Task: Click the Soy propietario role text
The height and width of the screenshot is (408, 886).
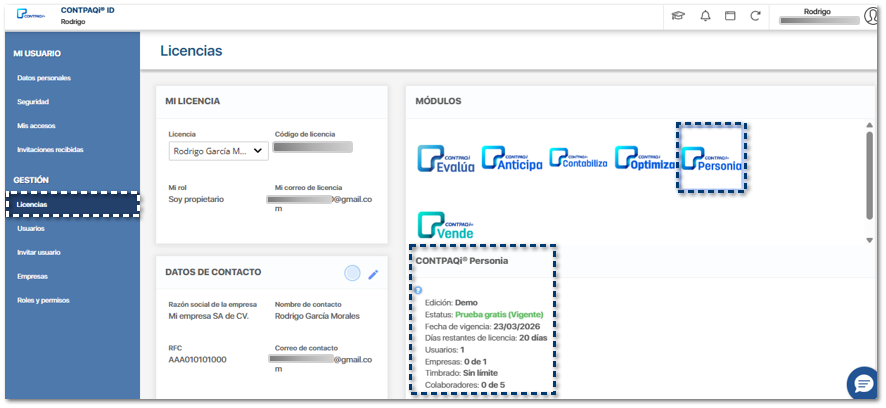Action: tap(196, 199)
